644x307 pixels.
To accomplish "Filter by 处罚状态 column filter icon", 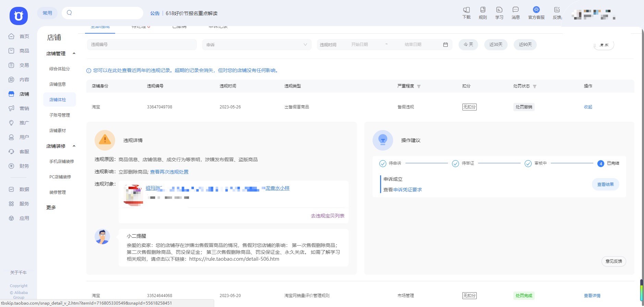I will 535,86.
